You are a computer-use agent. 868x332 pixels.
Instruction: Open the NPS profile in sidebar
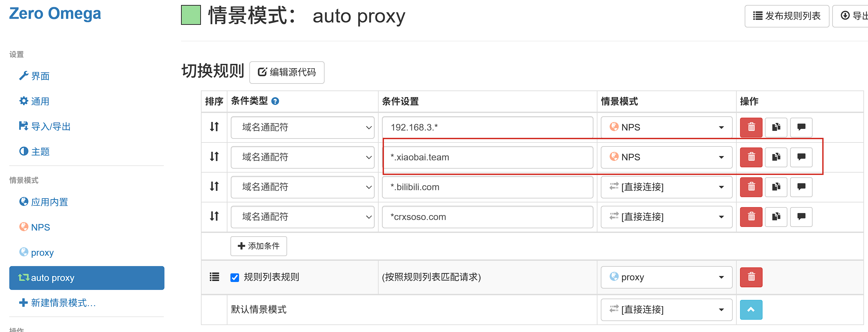coord(40,227)
